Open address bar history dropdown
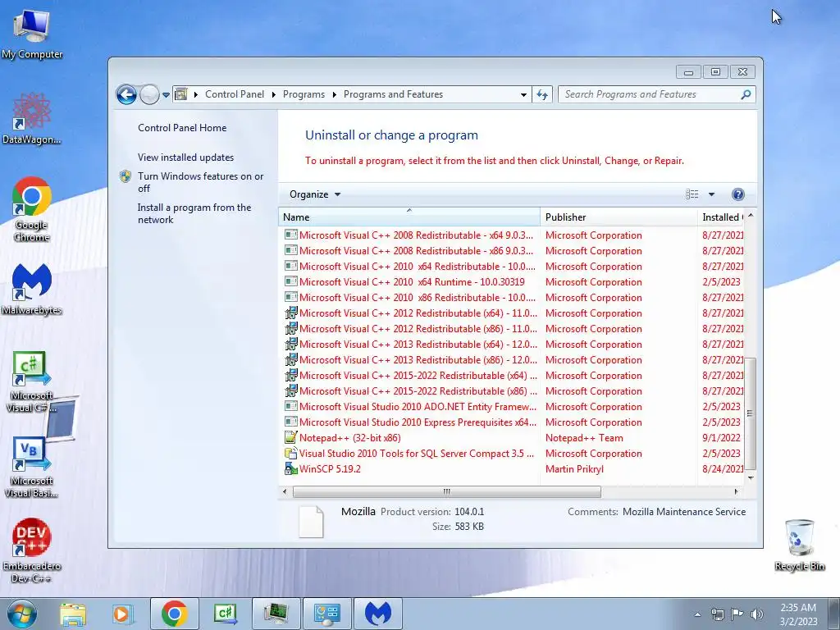 [523, 95]
